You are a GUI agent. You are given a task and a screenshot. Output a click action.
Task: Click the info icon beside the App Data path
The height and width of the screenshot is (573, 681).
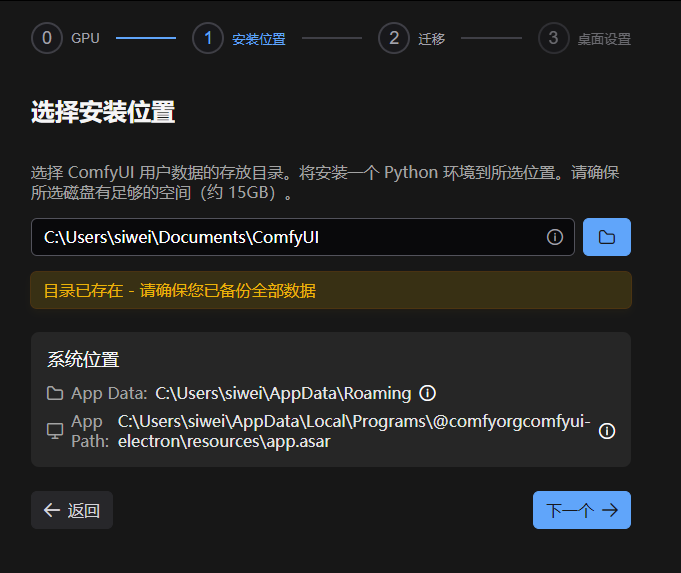point(428,393)
